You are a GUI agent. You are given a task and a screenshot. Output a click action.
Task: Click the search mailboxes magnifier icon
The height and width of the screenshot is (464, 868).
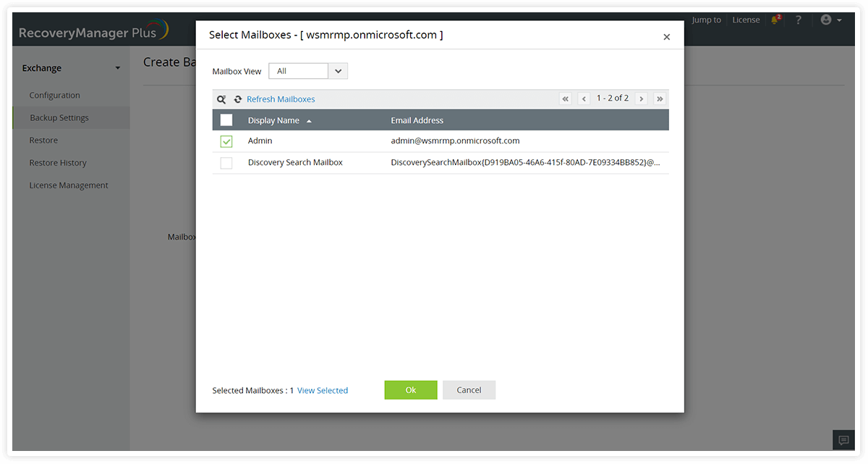tap(221, 99)
